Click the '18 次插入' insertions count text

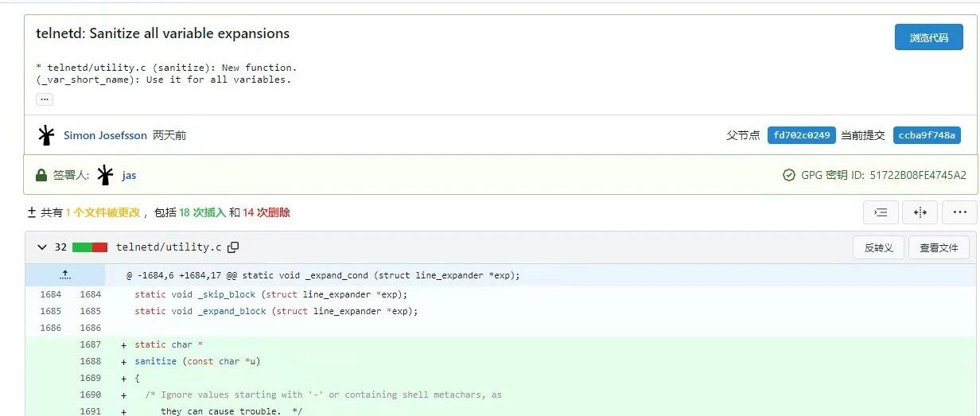point(202,212)
